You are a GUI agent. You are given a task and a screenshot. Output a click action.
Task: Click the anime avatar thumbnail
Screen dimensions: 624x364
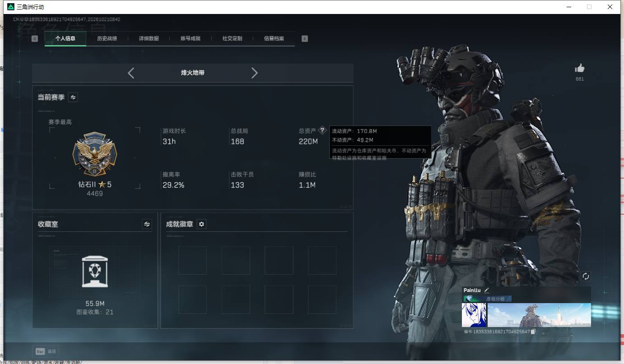(474, 315)
